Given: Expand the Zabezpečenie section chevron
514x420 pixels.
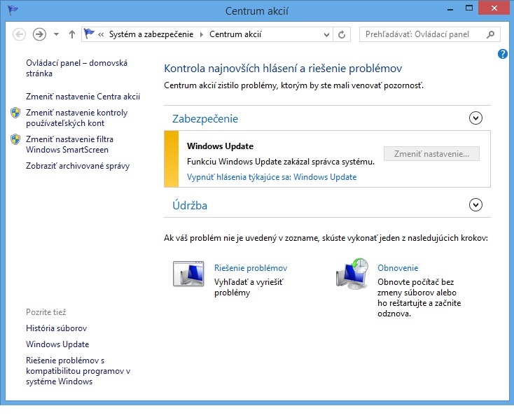Looking at the screenshot, I should point(476,118).
